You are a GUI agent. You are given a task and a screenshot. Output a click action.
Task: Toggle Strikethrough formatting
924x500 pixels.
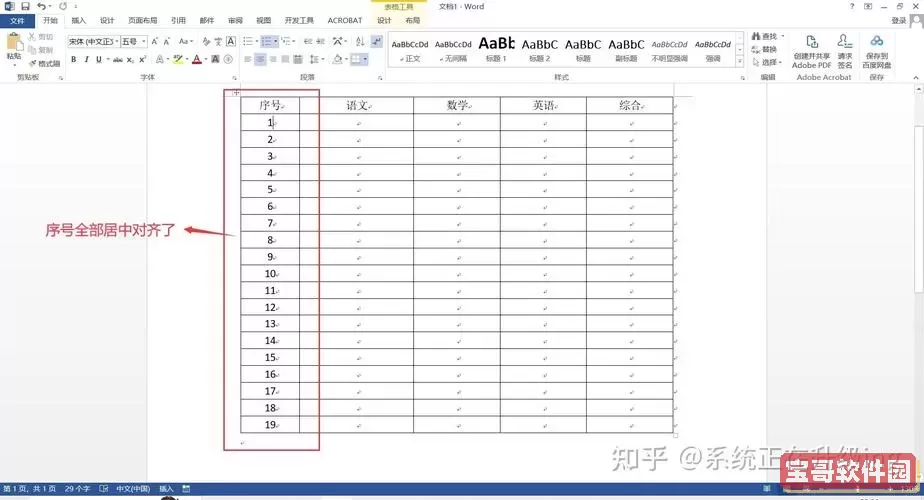118,60
